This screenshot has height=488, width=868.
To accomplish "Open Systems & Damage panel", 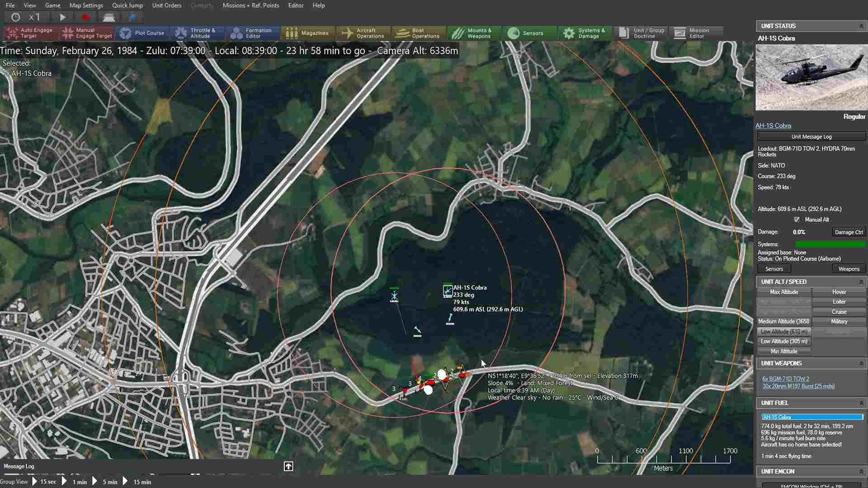I will point(584,33).
